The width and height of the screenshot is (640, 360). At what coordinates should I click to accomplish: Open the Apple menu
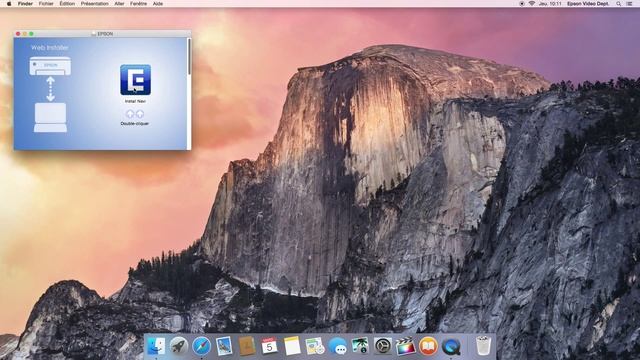pos(9,4)
